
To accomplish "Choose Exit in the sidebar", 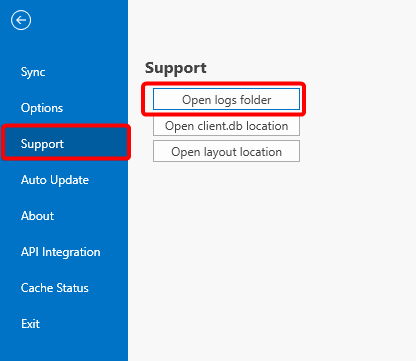I will [64, 324].
